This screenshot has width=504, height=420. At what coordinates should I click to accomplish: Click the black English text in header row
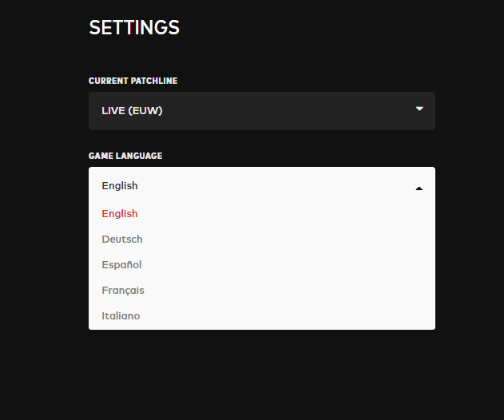120,186
